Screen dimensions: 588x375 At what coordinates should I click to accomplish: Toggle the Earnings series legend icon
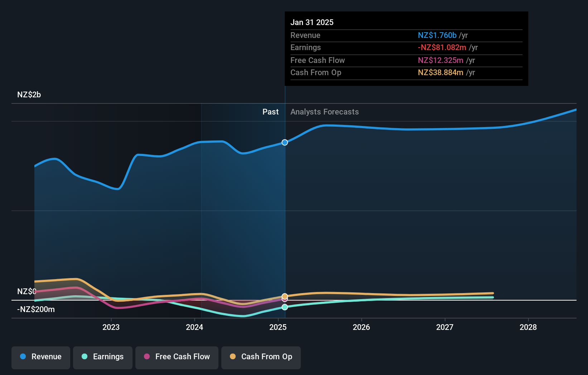pyautogui.click(x=84, y=357)
